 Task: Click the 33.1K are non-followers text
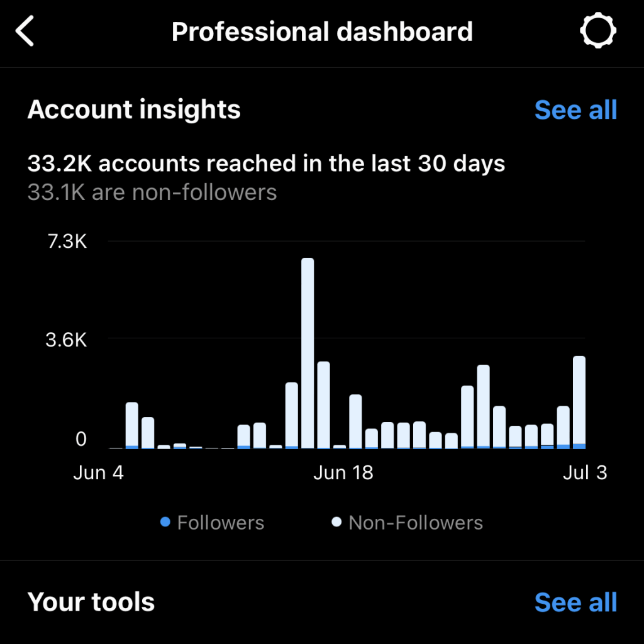click(152, 192)
